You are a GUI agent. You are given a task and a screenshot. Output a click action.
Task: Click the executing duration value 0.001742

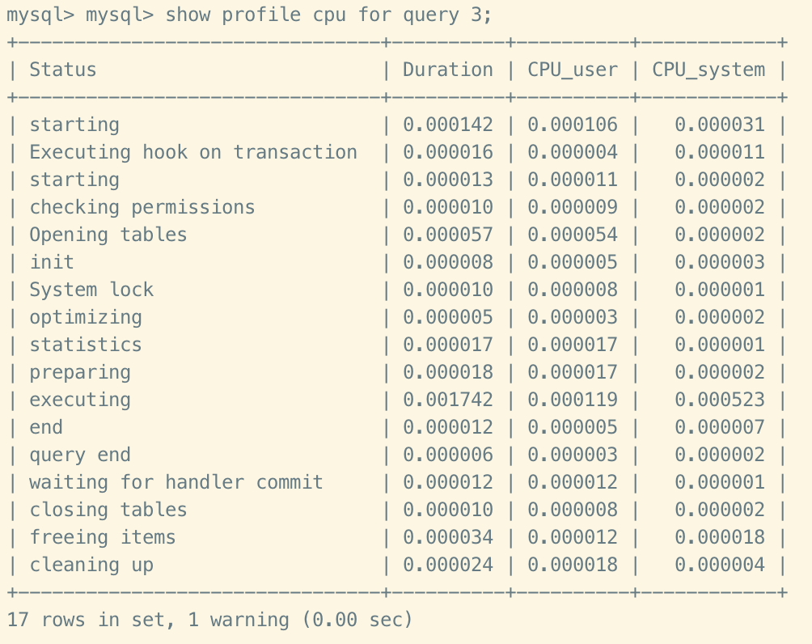pyautogui.click(x=447, y=400)
